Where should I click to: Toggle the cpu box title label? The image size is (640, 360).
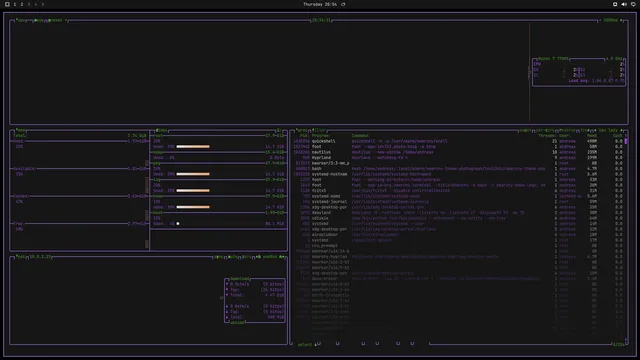coord(21,20)
